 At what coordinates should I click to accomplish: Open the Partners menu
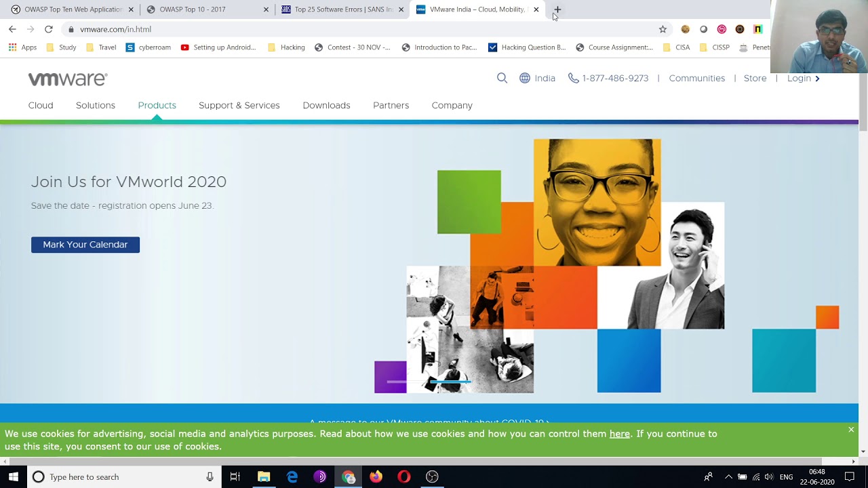click(x=391, y=105)
